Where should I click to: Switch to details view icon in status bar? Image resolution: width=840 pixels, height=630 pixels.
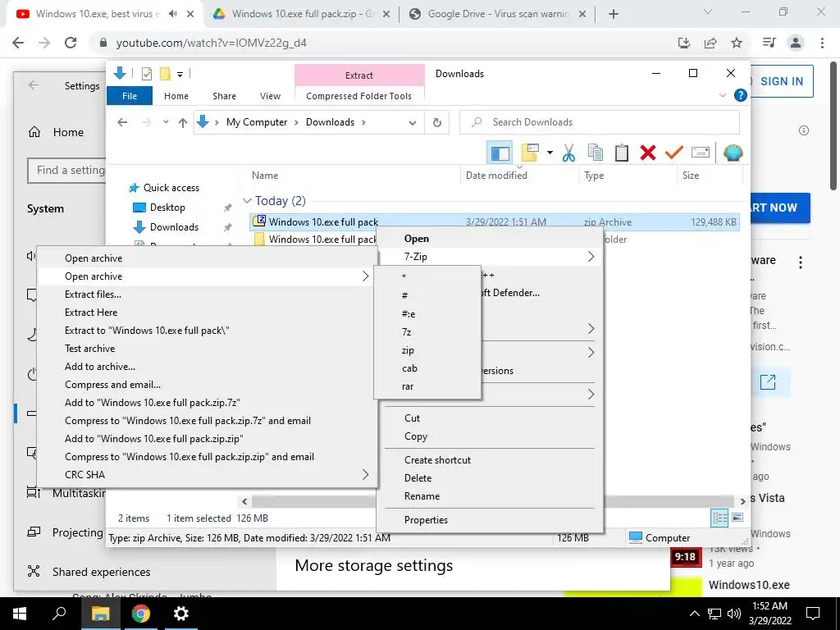click(x=719, y=518)
